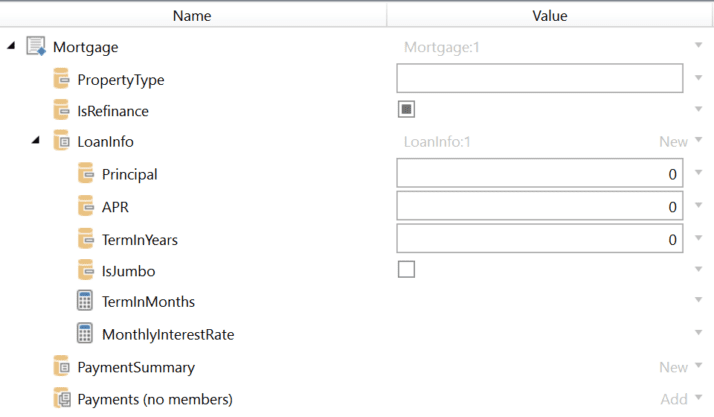Viewport: 714px width, 417px height.
Task: Select the IsJumbo row label
Action: point(128,271)
